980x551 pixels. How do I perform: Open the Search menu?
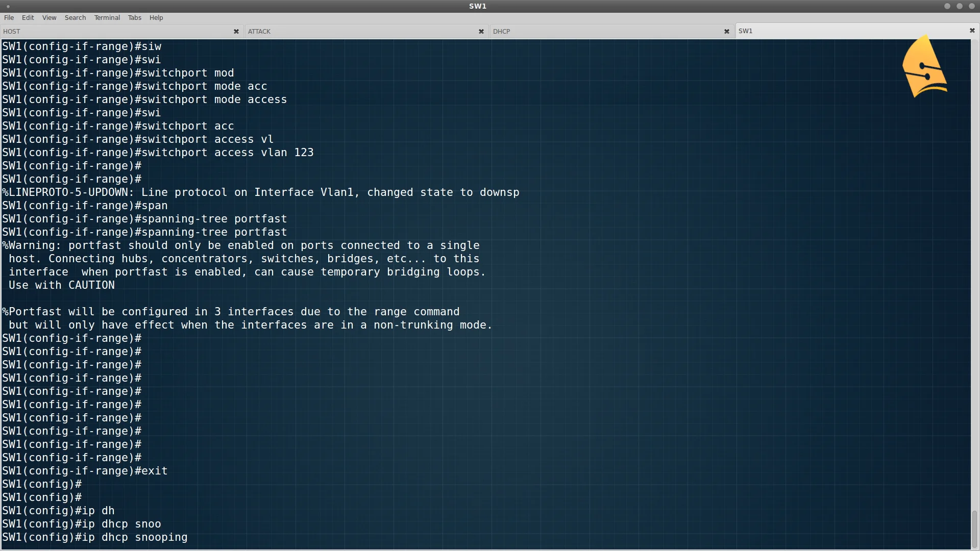click(75, 17)
